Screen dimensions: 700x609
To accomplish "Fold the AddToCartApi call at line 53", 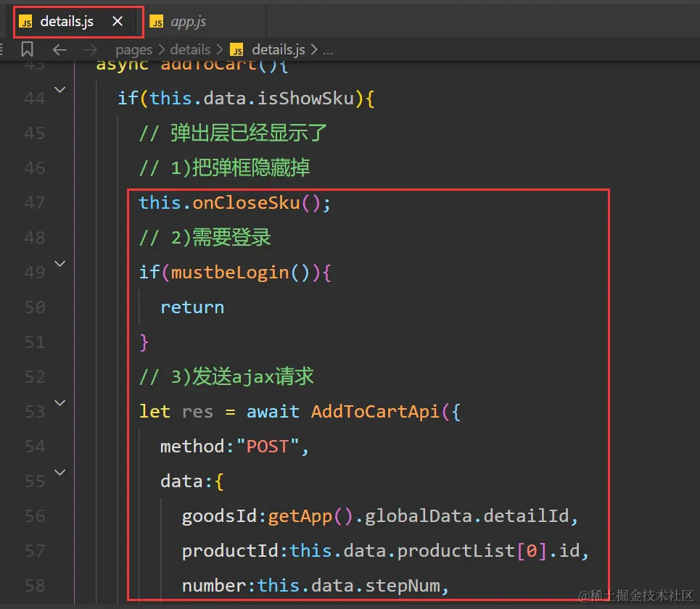I will [59, 403].
